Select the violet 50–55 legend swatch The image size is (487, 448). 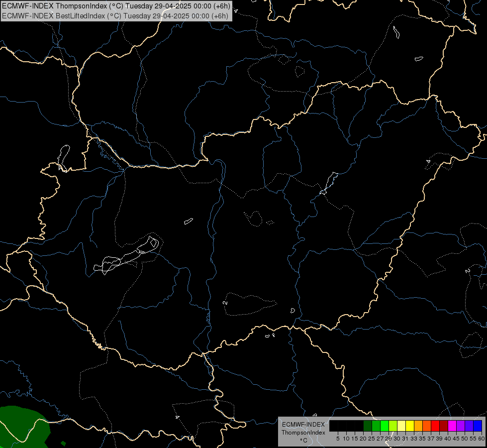tap(469, 426)
